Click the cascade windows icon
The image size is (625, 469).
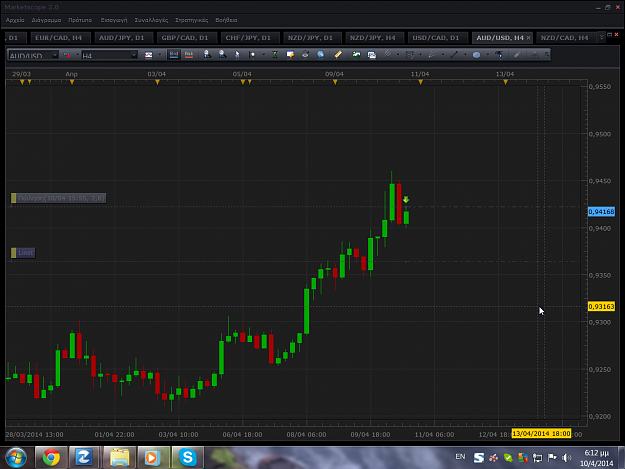(371, 55)
